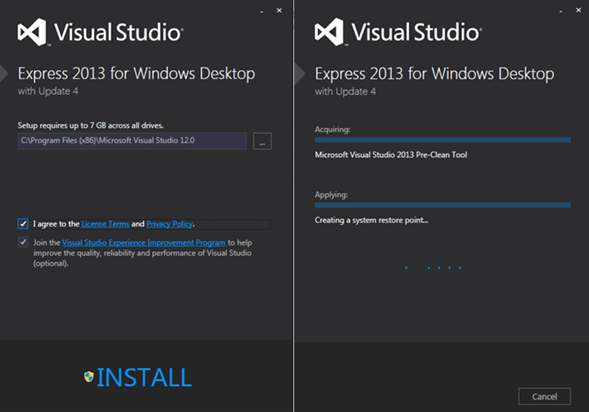Click the UAC shield icon beside INSTALL
The width and height of the screenshot is (589, 412).
89,376
